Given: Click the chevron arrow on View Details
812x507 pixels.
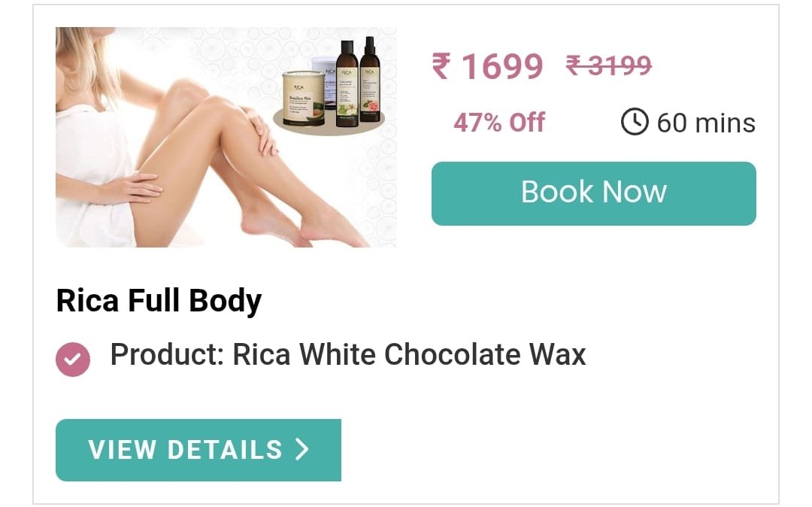Looking at the screenshot, I should pos(302,449).
